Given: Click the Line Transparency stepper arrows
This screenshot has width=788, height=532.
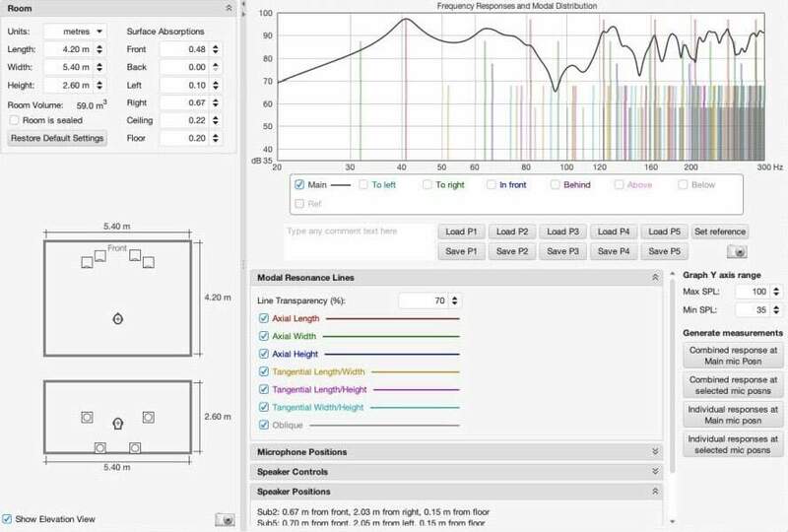Looking at the screenshot, I should click(455, 299).
